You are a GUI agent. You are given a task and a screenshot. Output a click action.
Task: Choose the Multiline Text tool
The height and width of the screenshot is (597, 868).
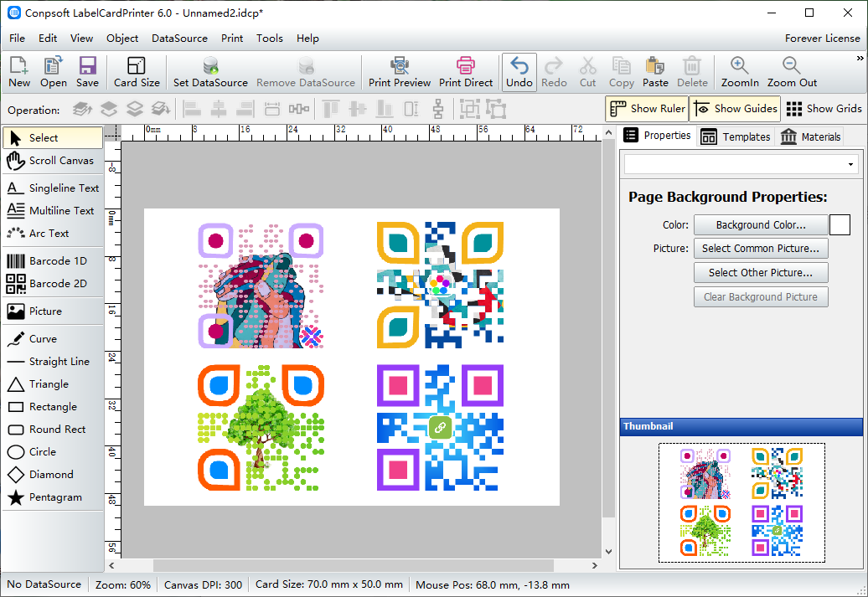(53, 211)
